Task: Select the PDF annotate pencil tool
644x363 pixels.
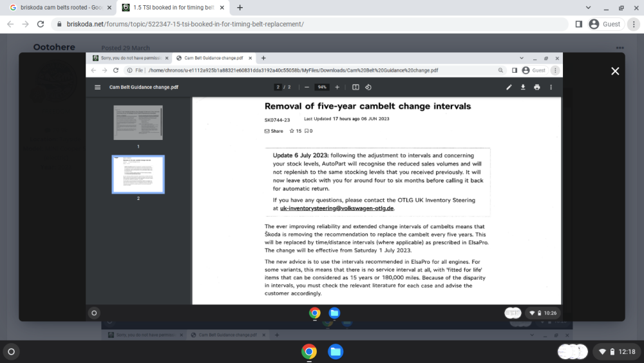Action: click(x=509, y=87)
